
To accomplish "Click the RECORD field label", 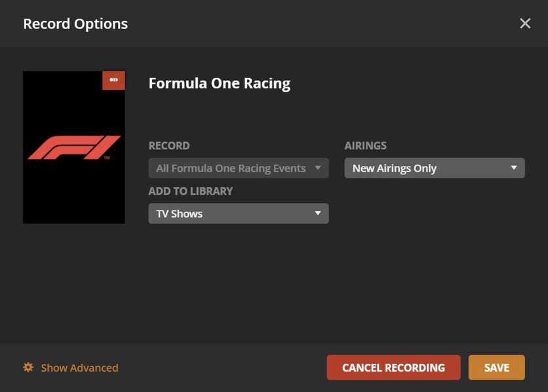I will [169, 146].
